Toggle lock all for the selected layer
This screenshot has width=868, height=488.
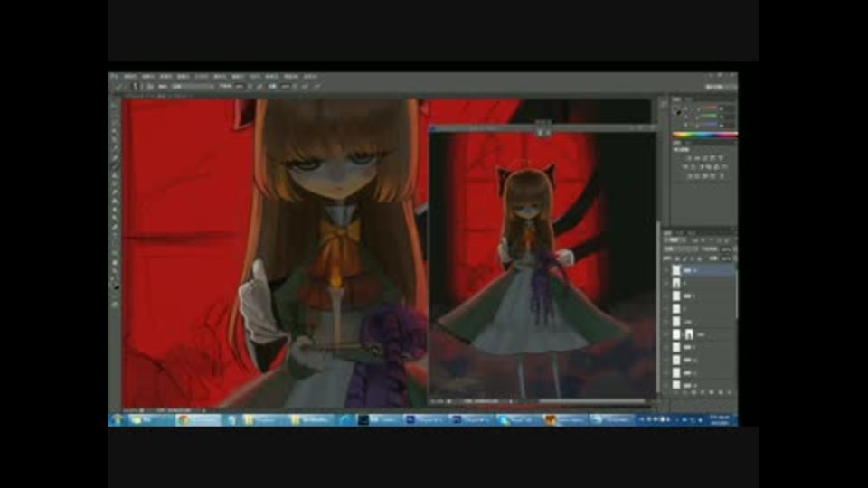[700, 258]
